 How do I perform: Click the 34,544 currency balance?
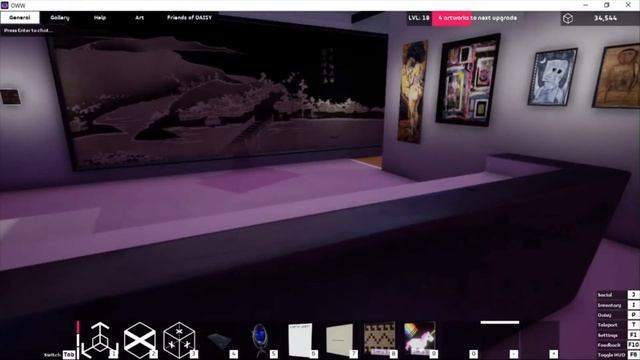click(605, 18)
